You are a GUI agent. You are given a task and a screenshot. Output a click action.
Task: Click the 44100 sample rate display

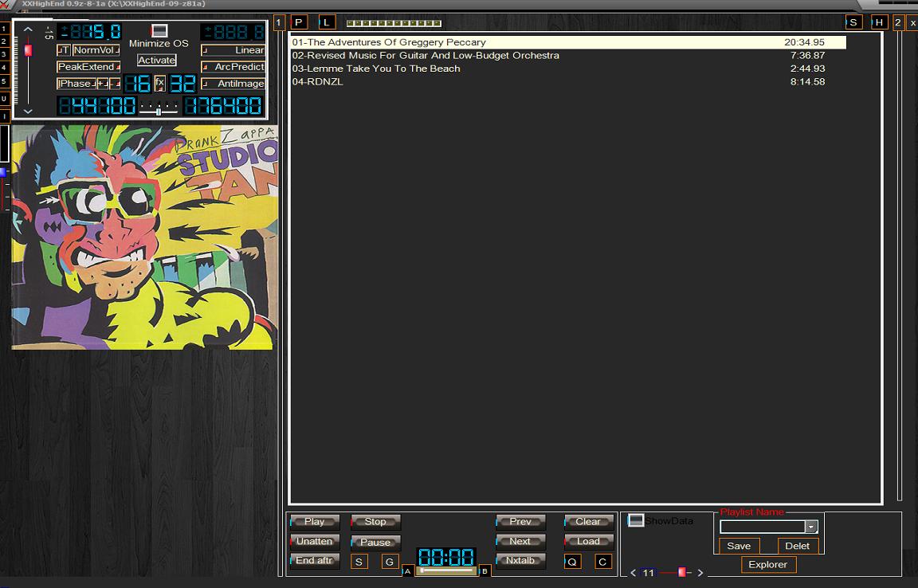tap(97, 106)
